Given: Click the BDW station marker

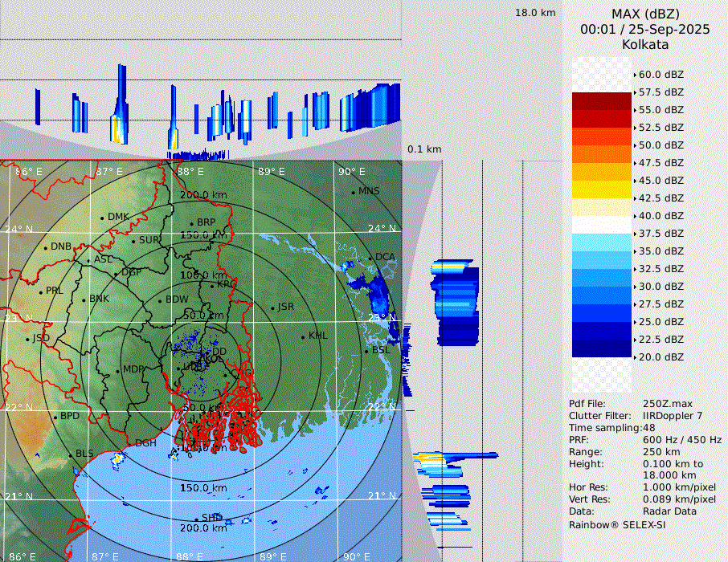Looking at the screenshot, I should [x=159, y=301].
